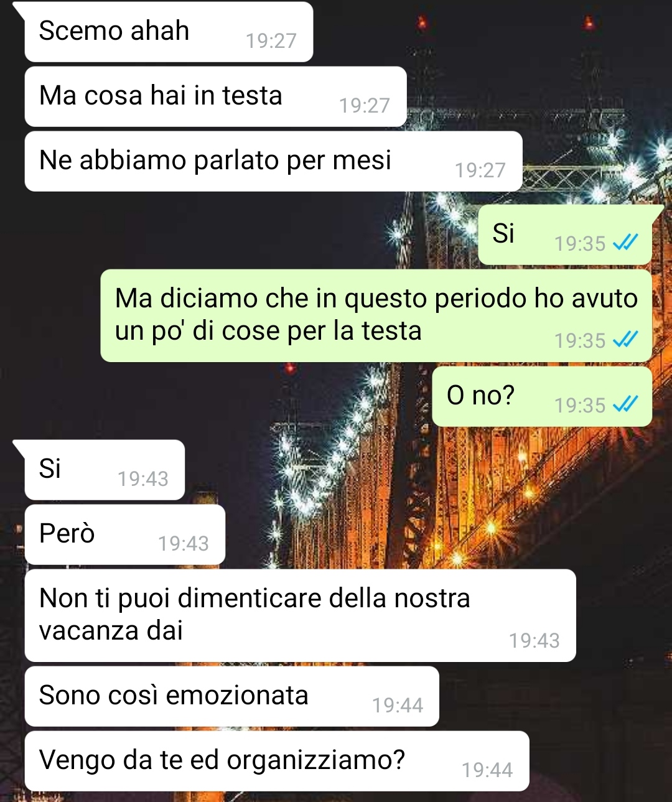Screen dimensions: 672x802
Task: Tap the 'Scemo ahah' message bubble
Action: [x=169, y=32]
